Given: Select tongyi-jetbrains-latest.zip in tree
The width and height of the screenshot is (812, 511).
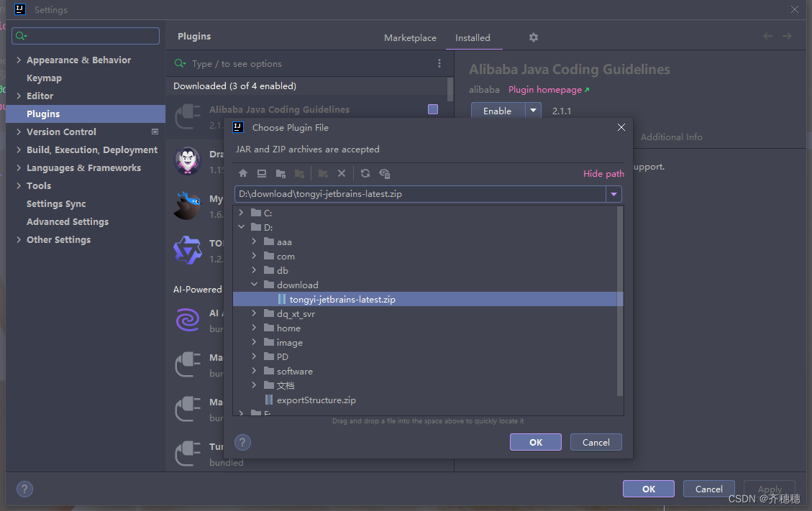Looking at the screenshot, I should [x=428, y=299].
